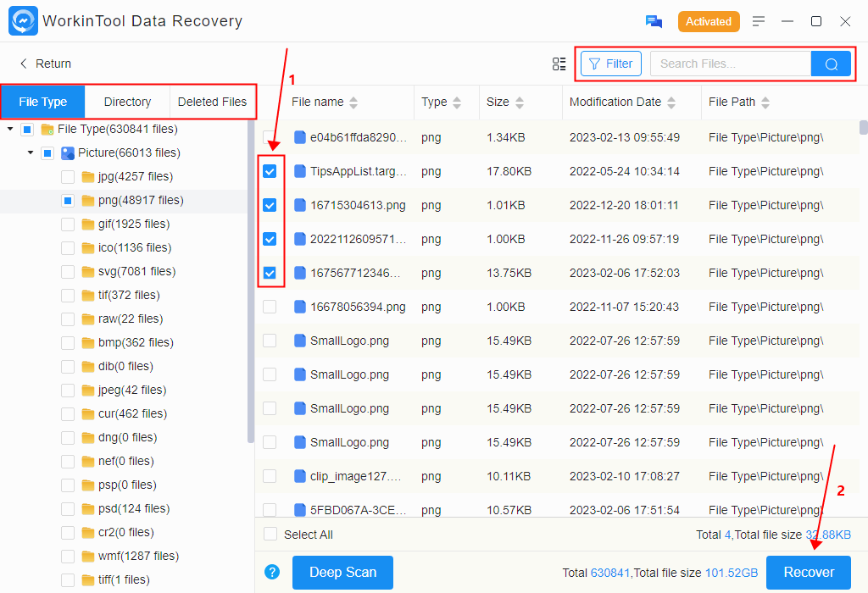The image size is (868, 593).
Task: Click the Return back arrow
Action: (24, 64)
